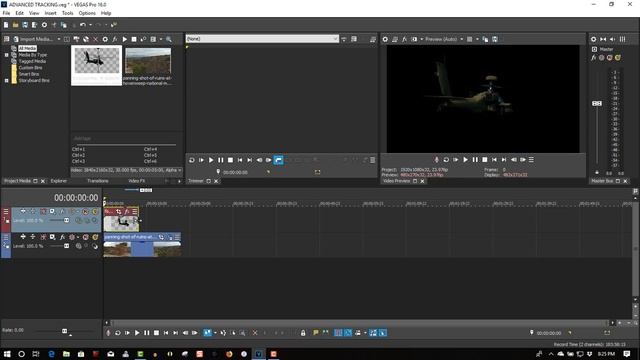Click the New project icon in main toolbar
This screenshot has height=360, width=640.
coord(6,25)
